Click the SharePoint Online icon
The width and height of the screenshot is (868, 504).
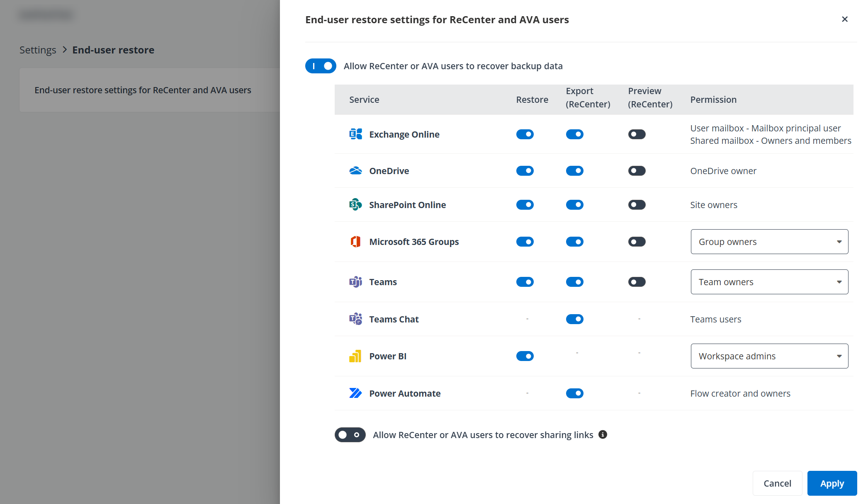pyautogui.click(x=355, y=204)
